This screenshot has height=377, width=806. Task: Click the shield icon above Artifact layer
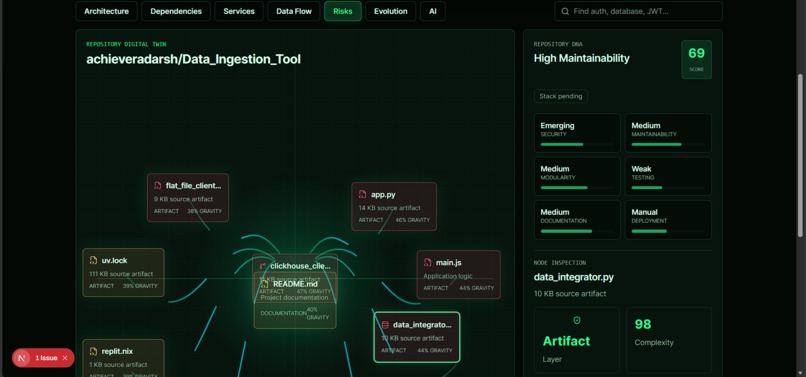(x=577, y=320)
